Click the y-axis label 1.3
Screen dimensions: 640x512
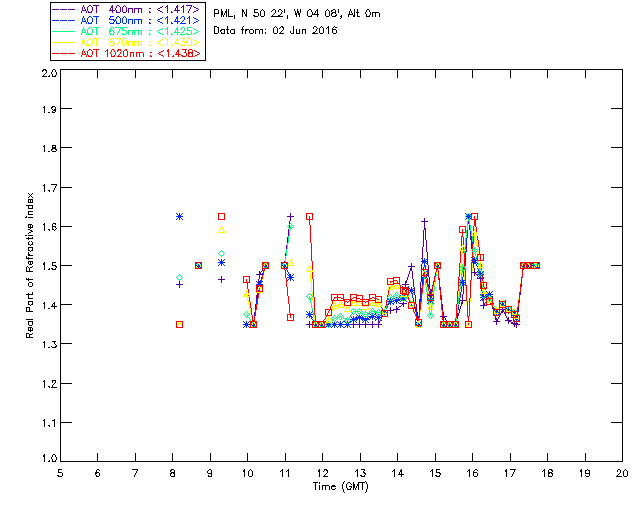[x=49, y=344]
